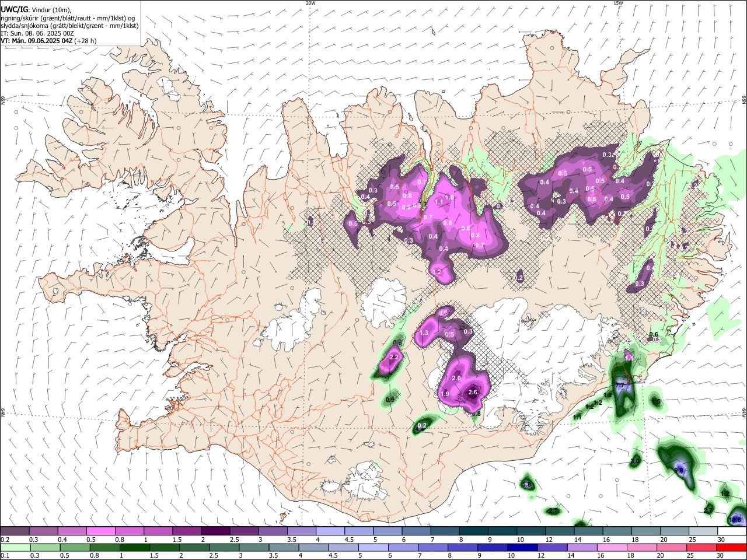Click the '9.9' rain value offshore southeast
This screenshot has width=747, height=560.
[x=679, y=470]
